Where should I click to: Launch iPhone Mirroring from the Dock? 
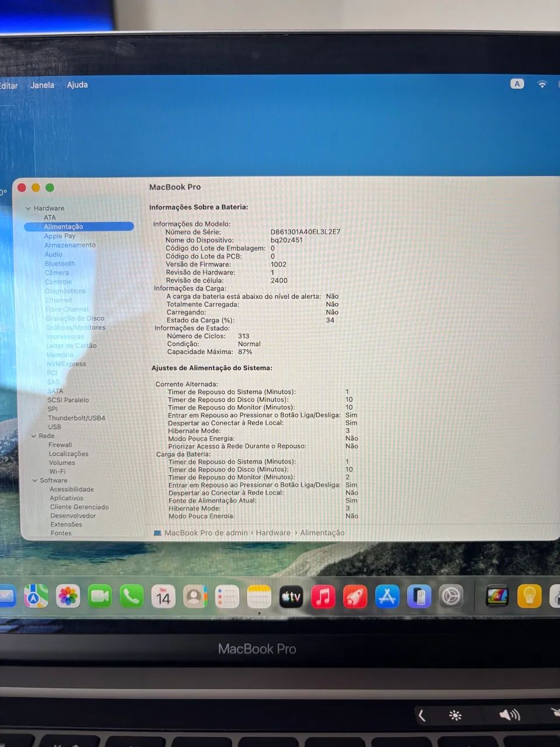coord(419,596)
